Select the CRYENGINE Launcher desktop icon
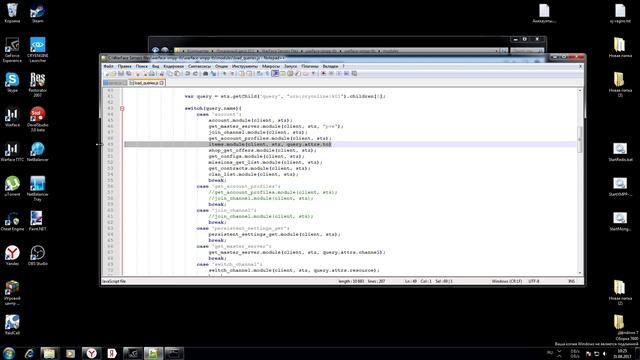This screenshot has width=640, height=360. click(x=38, y=50)
